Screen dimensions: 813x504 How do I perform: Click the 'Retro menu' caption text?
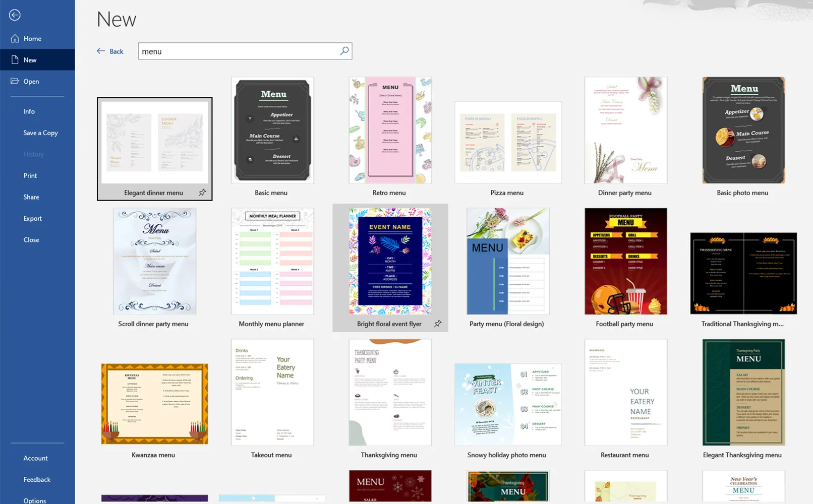(x=389, y=193)
